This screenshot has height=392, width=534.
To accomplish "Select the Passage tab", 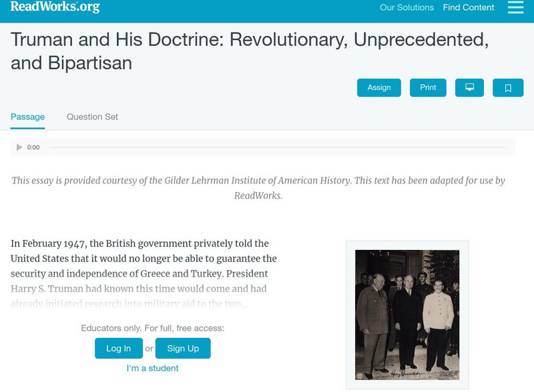I will (27, 117).
